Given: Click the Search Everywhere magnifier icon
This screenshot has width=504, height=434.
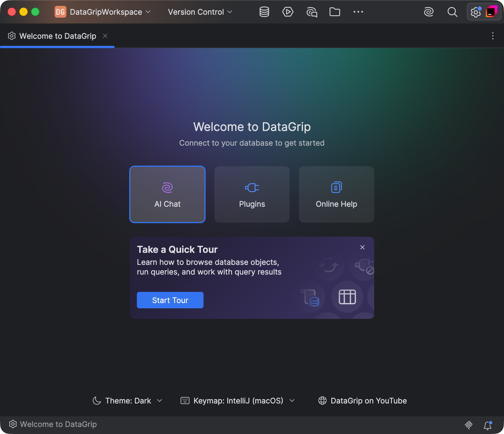Looking at the screenshot, I should coord(452,12).
